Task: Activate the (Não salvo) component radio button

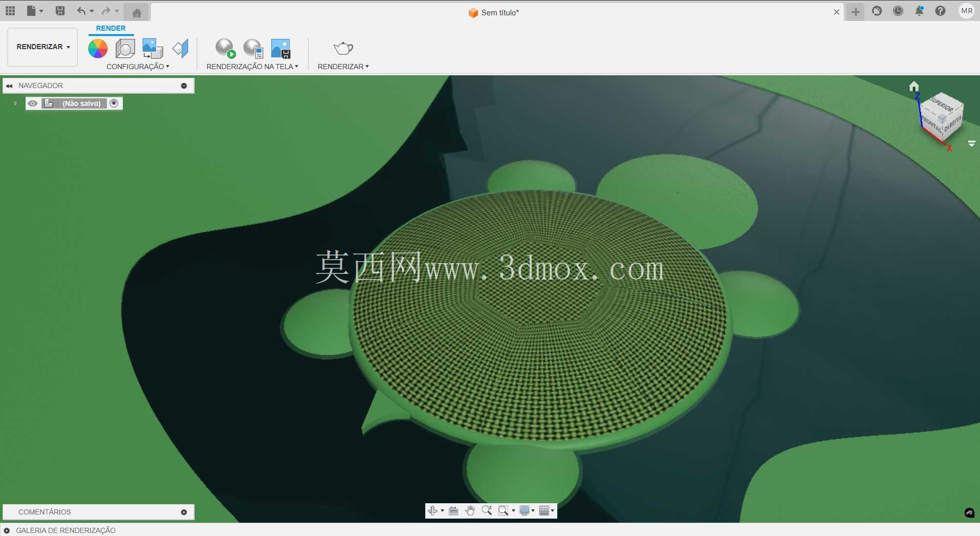Action: pyautogui.click(x=114, y=103)
